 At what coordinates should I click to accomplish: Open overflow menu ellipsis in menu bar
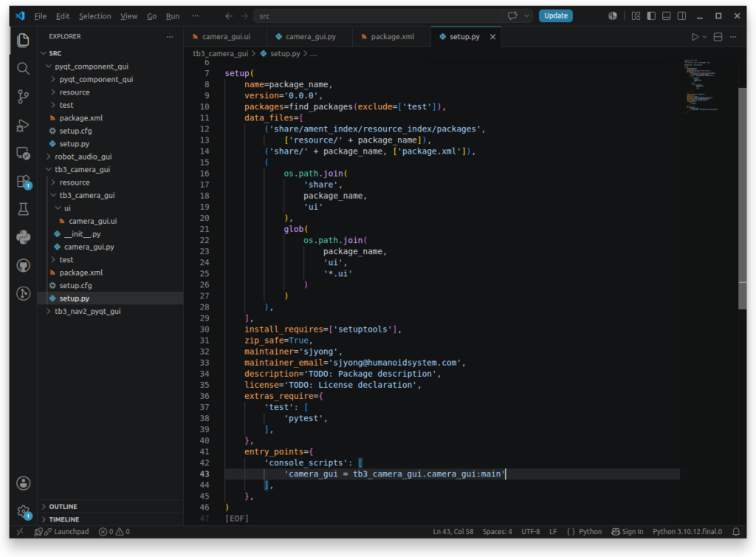pyautogui.click(x=195, y=16)
